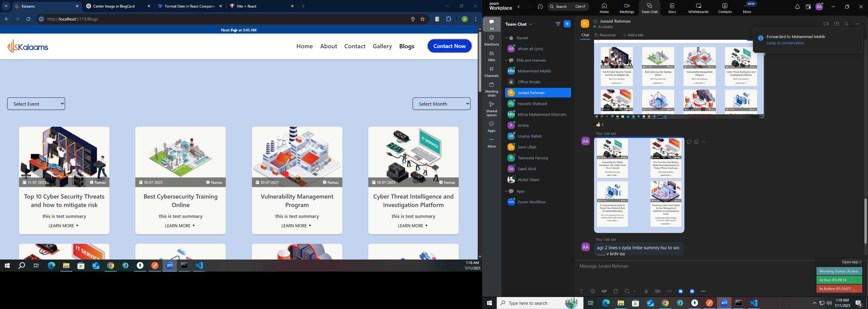Viewport: 868px width, 309px height.
Task: Search within the Junaid Rehman chat
Action: pyautogui.click(x=847, y=24)
